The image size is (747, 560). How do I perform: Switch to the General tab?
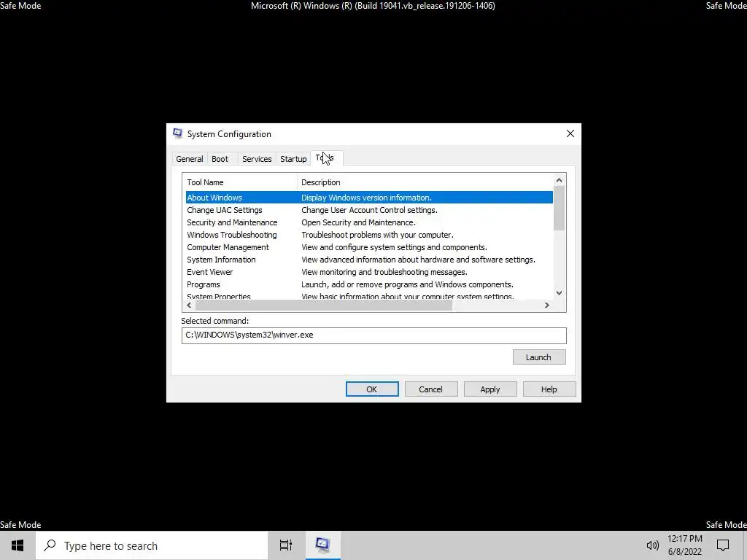189,159
